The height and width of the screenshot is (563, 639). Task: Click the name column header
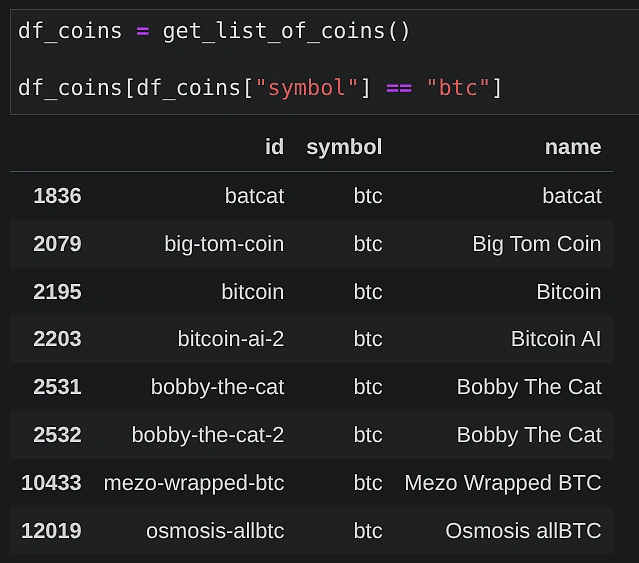click(x=572, y=148)
